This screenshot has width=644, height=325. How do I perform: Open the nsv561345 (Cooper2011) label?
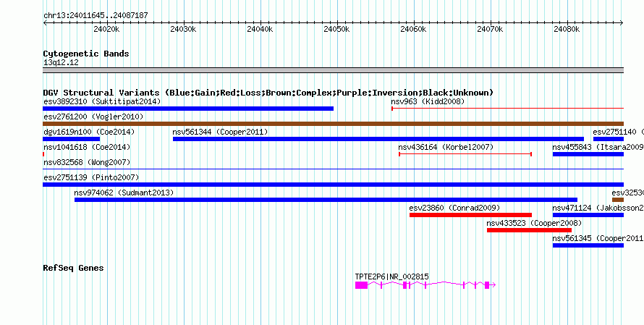[x=598, y=238]
